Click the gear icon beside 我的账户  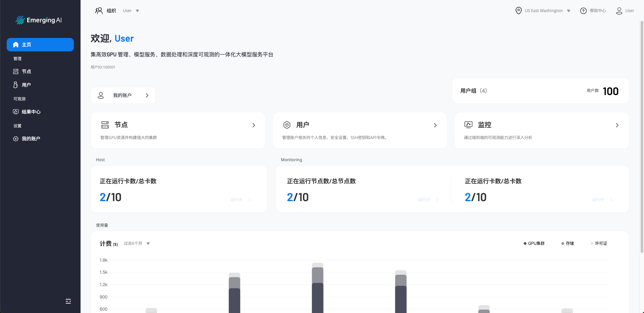pos(16,139)
